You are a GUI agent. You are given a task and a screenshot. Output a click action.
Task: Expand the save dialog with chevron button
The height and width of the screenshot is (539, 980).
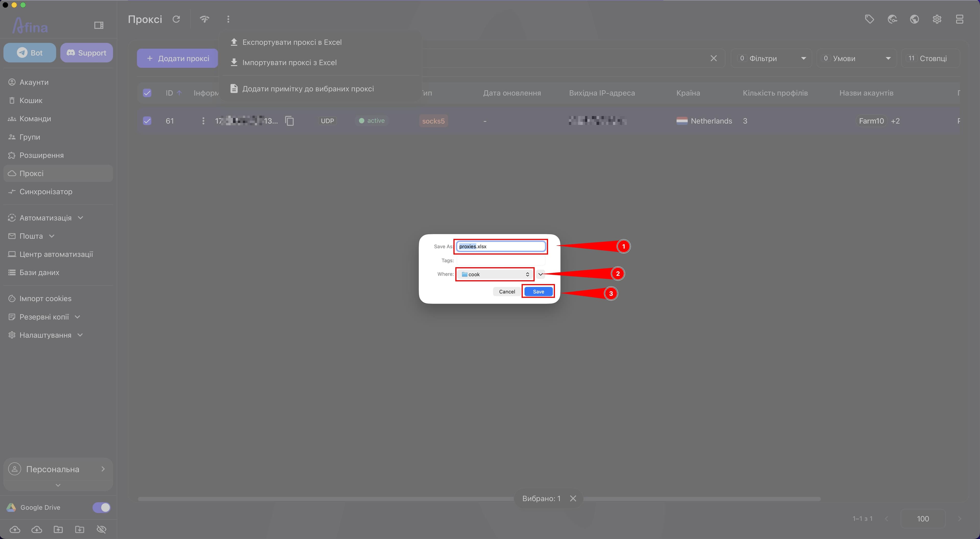541,274
